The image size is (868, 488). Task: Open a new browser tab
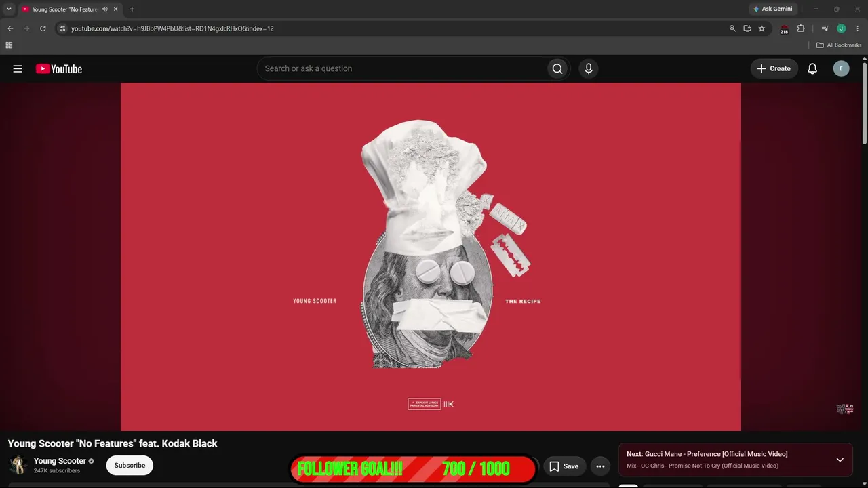132,9
